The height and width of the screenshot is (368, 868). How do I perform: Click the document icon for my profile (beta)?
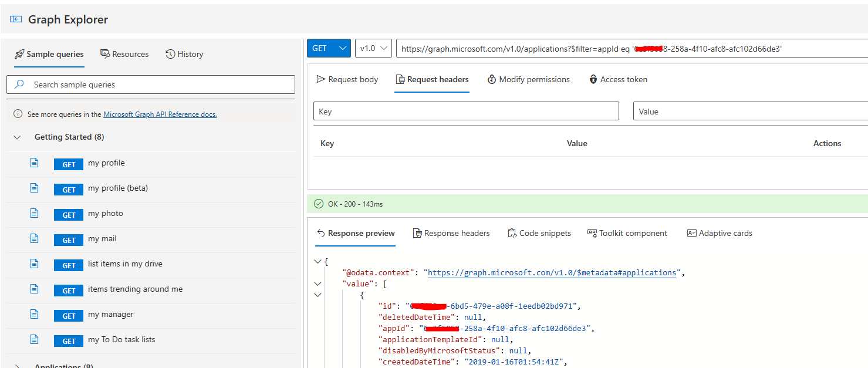pos(34,188)
